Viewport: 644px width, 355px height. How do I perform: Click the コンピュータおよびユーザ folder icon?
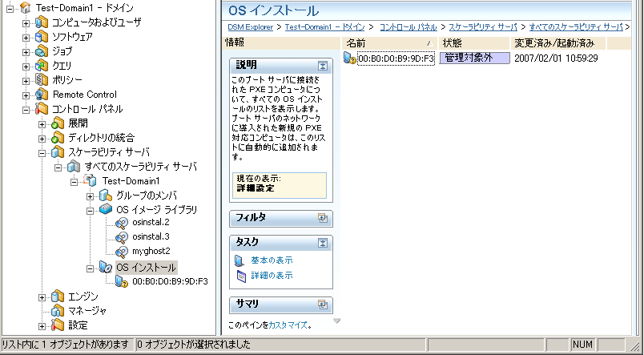[42, 22]
